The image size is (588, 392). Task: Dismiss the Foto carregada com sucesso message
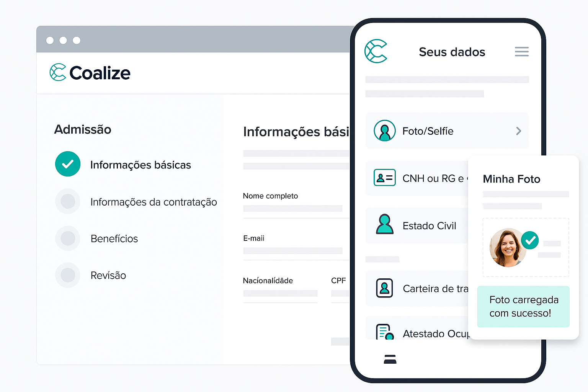tap(523, 306)
